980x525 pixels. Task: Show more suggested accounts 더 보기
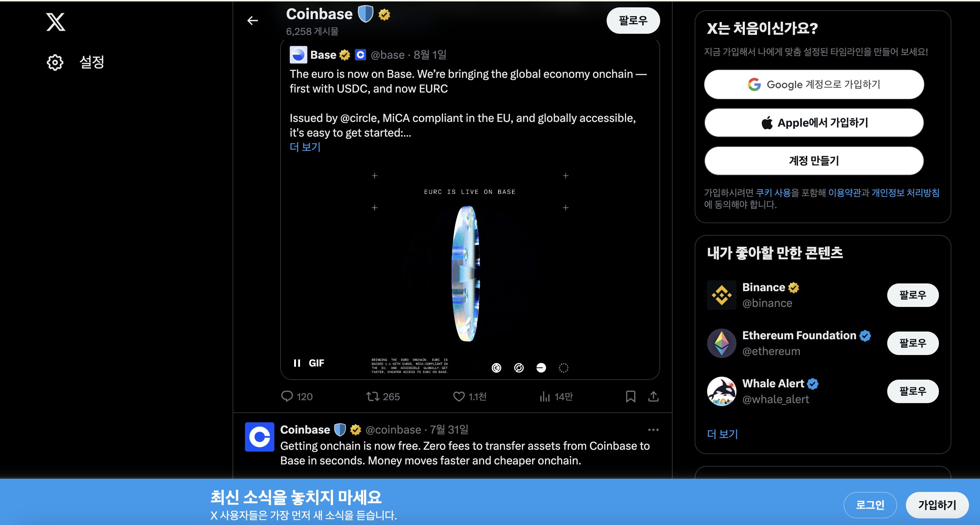point(722,434)
